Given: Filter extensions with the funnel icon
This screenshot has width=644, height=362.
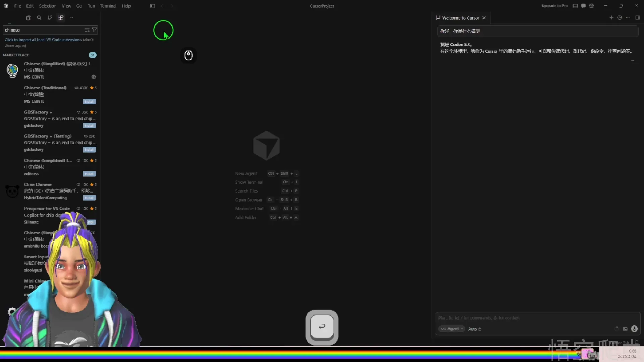Looking at the screenshot, I should (95, 30).
